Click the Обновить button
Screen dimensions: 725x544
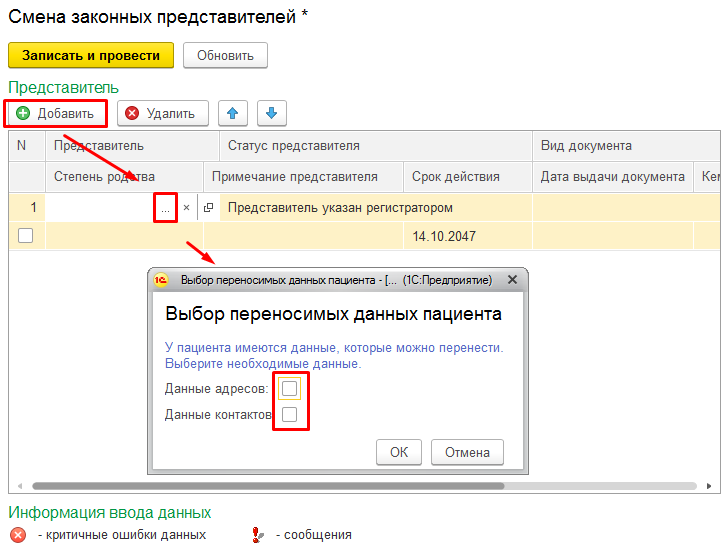click(x=225, y=55)
